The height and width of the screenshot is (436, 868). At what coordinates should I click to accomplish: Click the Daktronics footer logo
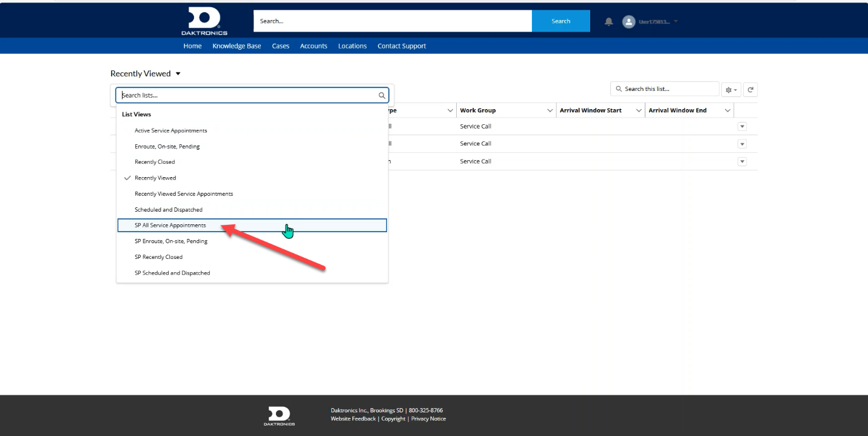[x=279, y=415]
